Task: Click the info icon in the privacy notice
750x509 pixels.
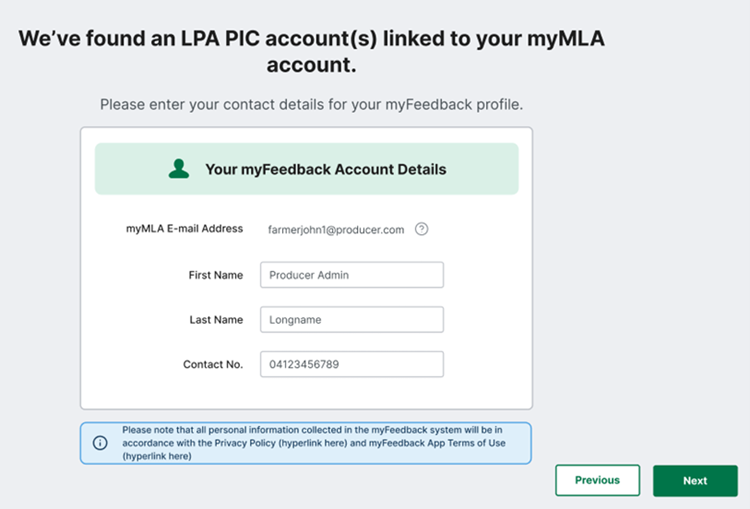Action: coord(100,443)
